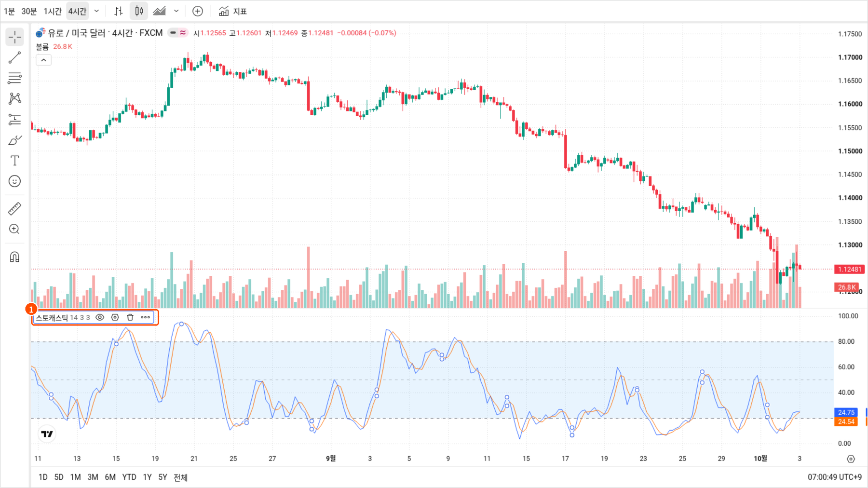Select the trend line drawing tool

[x=15, y=58]
